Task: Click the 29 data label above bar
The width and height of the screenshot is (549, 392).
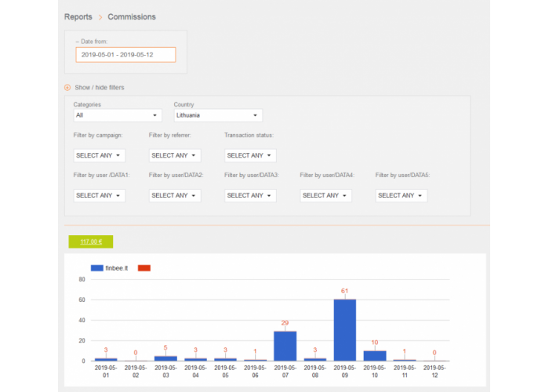Action: click(x=285, y=323)
